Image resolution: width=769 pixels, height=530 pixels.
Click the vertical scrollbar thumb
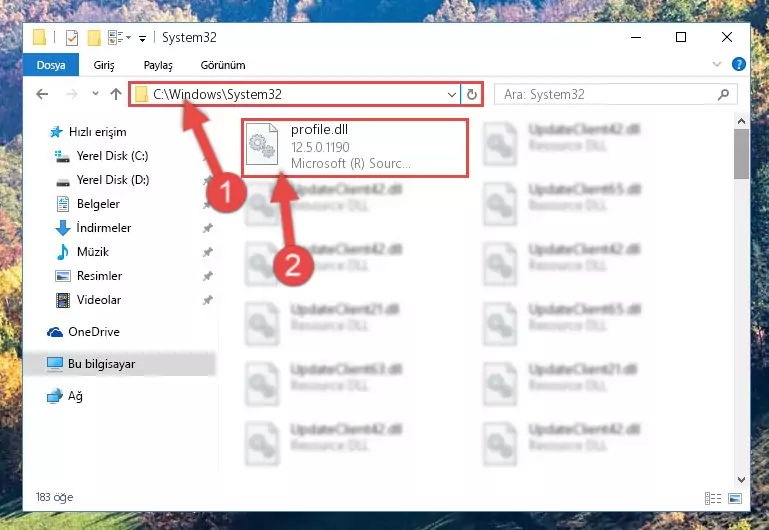[741, 154]
